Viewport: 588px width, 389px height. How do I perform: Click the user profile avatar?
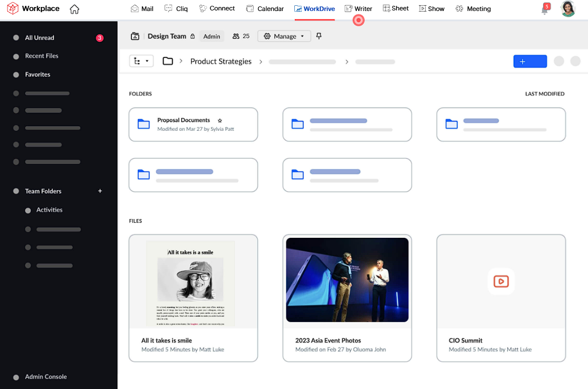[x=568, y=9]
